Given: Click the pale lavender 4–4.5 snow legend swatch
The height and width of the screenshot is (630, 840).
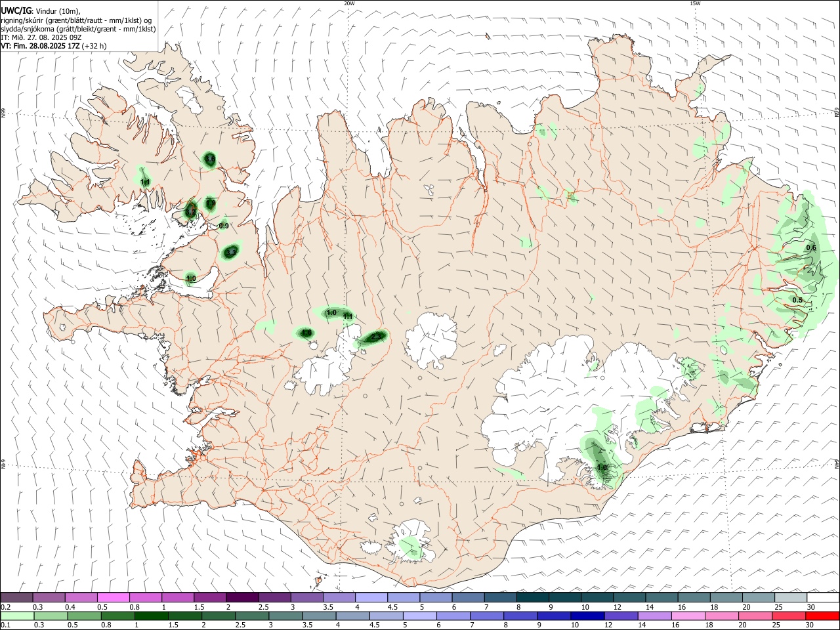Looking at the screenshot, I should pos(371,598).
